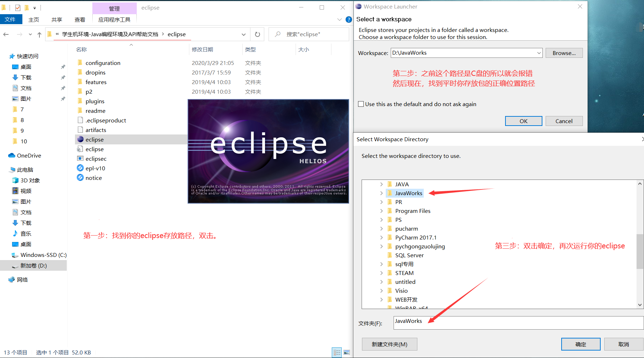Click Cancel in Workspace Launcher
This screenshot has height=358, width=644.
click(x=564, y=121)
